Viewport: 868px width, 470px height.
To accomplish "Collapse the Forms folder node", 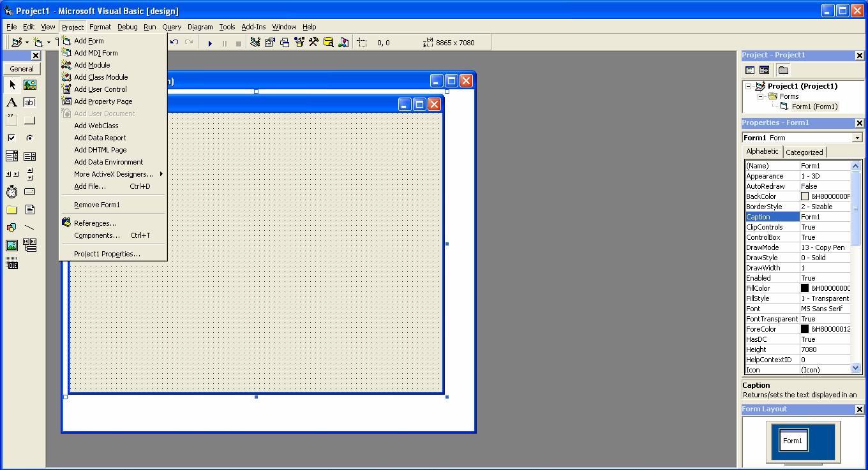I will 761,96.
